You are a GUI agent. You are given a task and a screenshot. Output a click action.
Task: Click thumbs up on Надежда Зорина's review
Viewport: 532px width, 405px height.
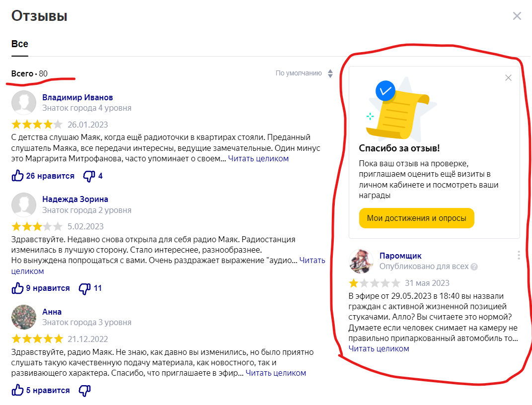[x=18, y=288]
